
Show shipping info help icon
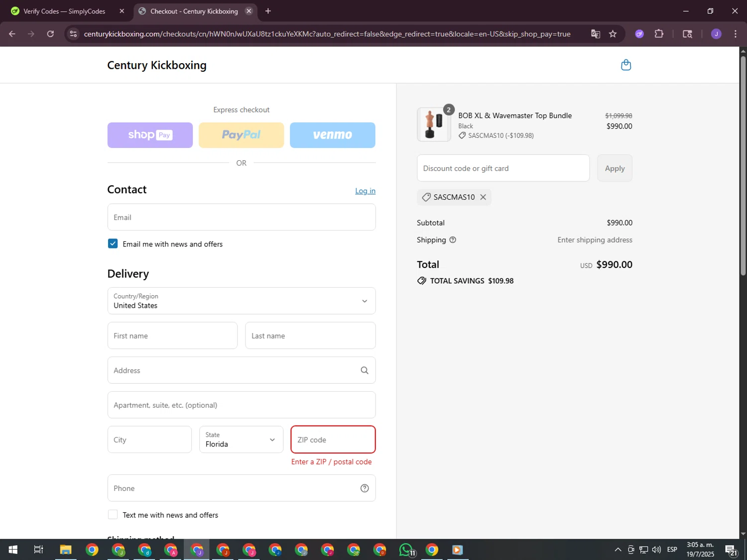(453, 240)
